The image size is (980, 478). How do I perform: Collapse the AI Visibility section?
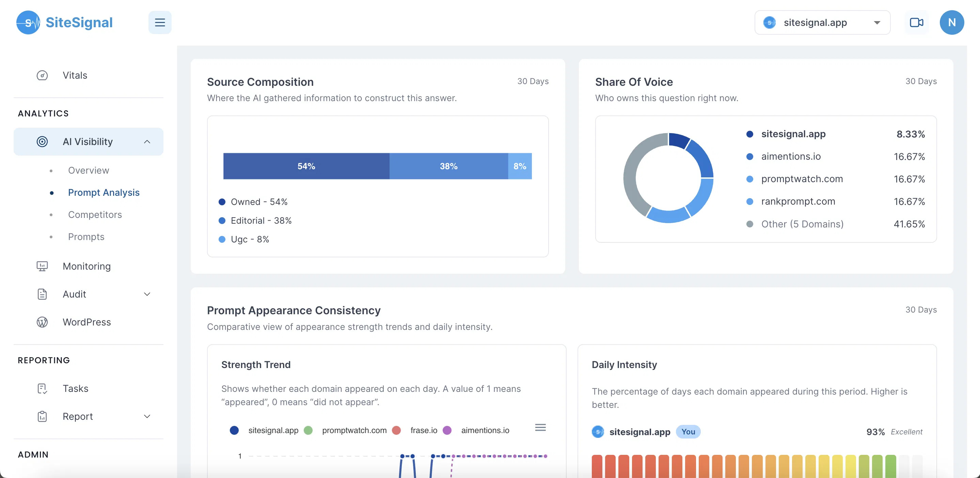(x=147, y=141)
